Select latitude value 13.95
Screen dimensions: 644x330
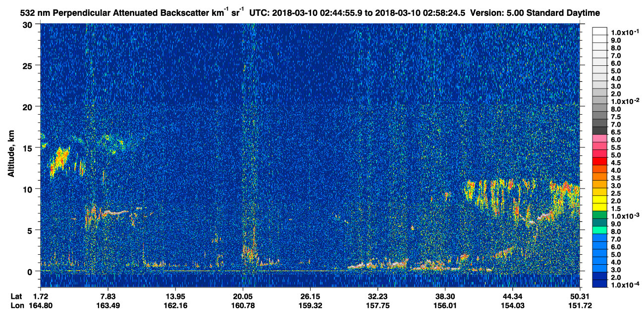[x=175, y=296]
